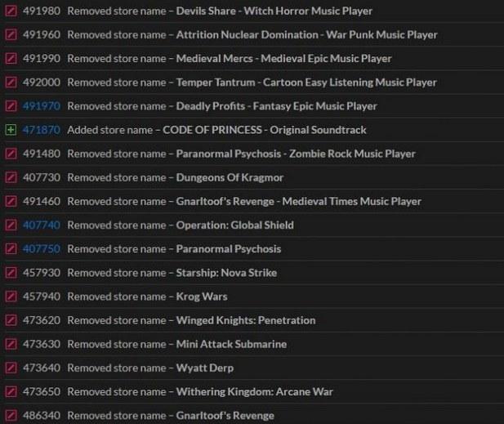Click app ID 457940
Viewport: 504px width, 424px height.
pos(42,297)
